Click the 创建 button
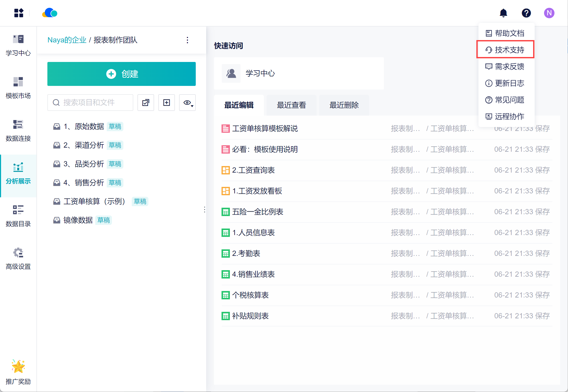Image resolution: width=568 pixels, height=392 pixels. tap(122, 74)
